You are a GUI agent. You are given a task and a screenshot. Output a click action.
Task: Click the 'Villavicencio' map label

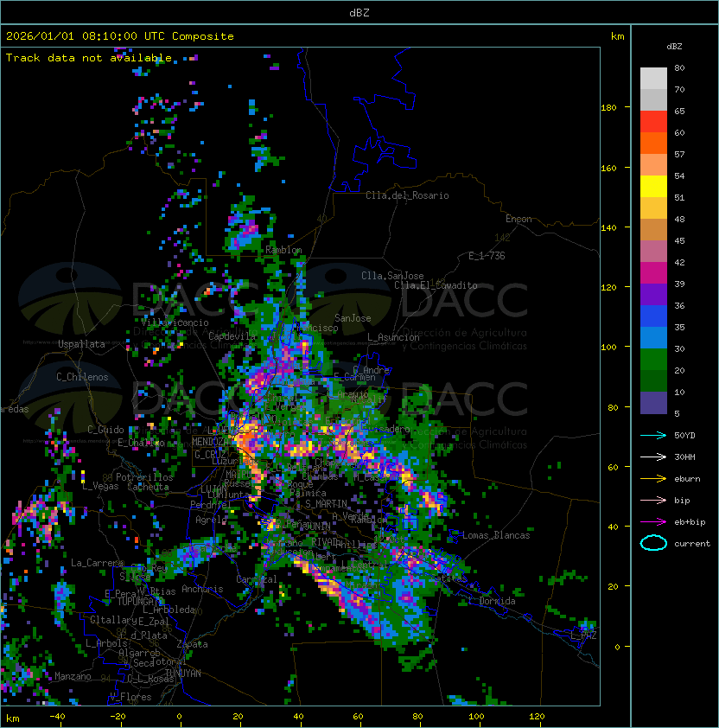coord(175,322)
